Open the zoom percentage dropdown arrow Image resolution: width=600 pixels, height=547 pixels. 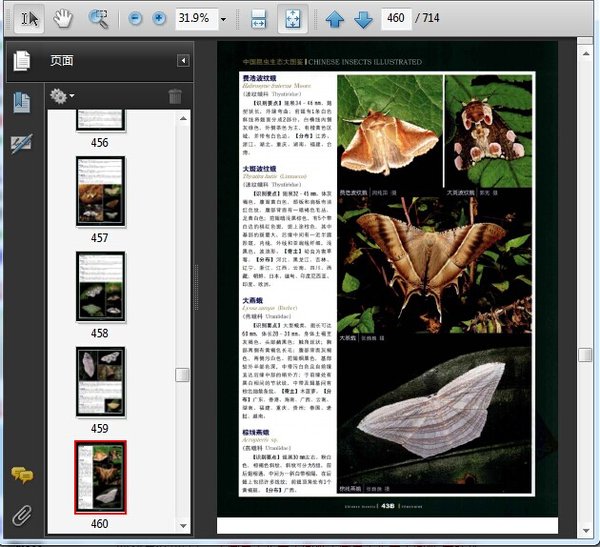(x=223, y=19)
